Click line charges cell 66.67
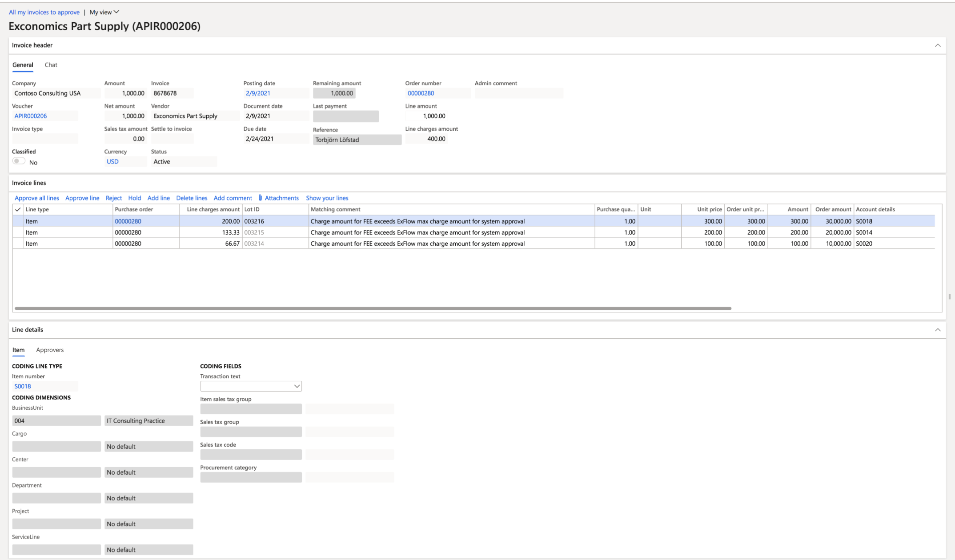Viewport: 955px width, 560px height. (211, 244)
